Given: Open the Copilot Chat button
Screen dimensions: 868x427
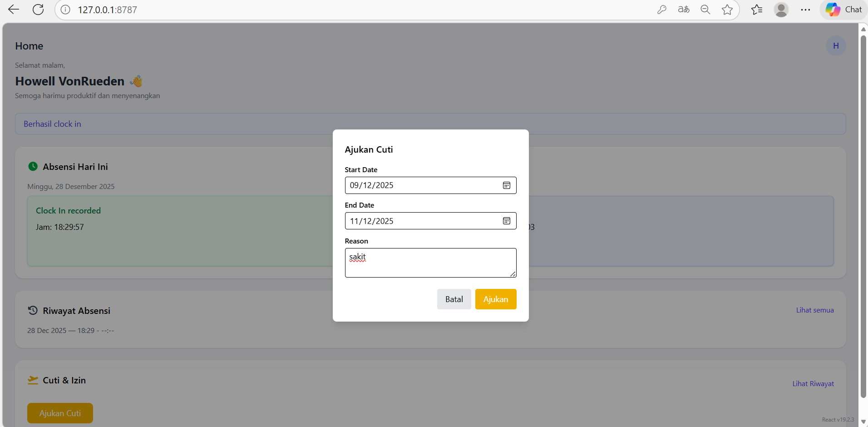Looking at the screenshot, I should tap(843, 10).
